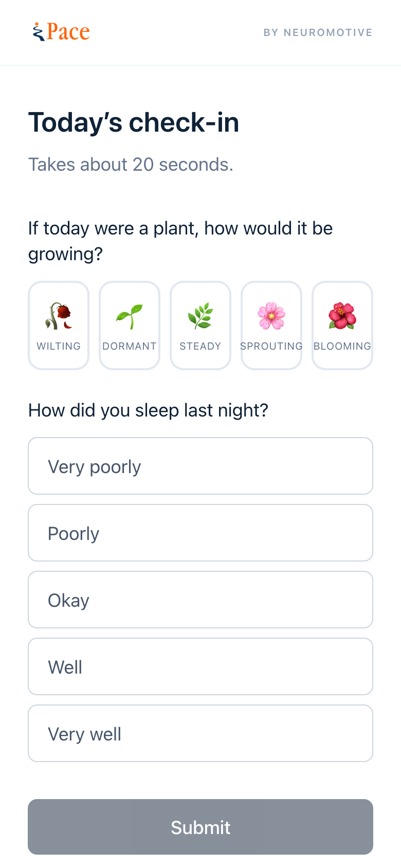The height and width of the screenshot is (868, 401).
Task: Click the BY NEUROMOTIVE header text
Action: [318, 32]
